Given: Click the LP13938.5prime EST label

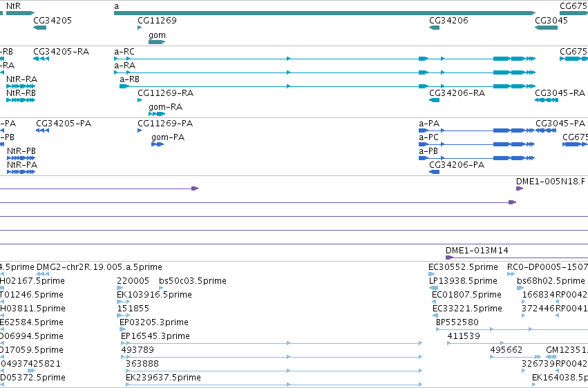Looking at the screenshot, I should [463, 281].
